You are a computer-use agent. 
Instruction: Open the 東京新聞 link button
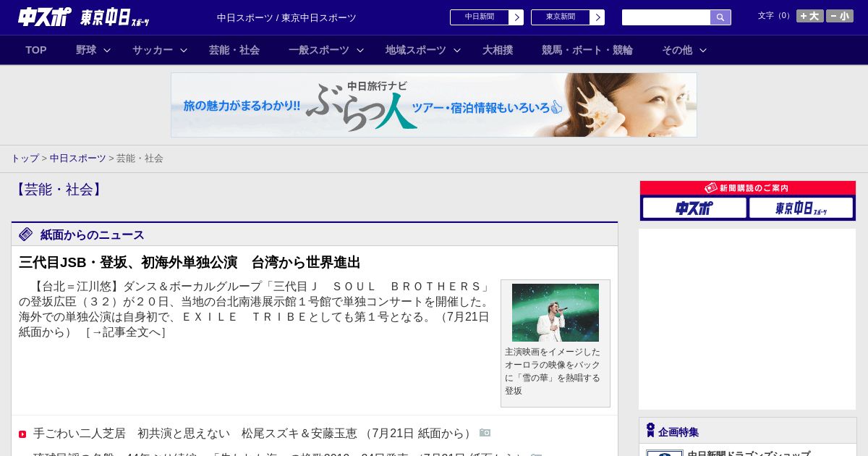560,17
